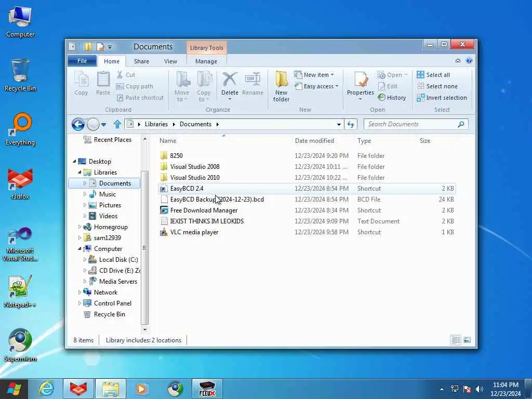Select IEXIST THINKS IM LEOKIDS text document
Image resolution: width=532 pixels, height=399 pixels.
point(307,221)
